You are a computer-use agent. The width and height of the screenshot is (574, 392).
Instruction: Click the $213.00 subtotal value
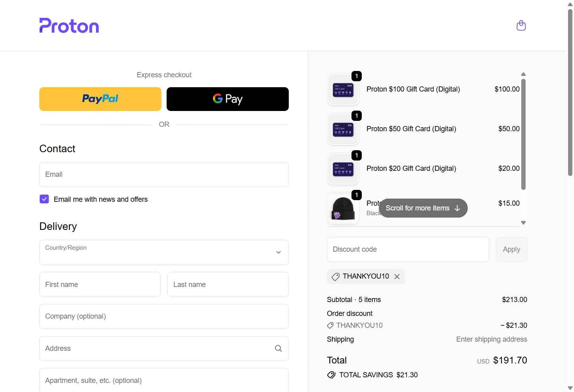514,300
